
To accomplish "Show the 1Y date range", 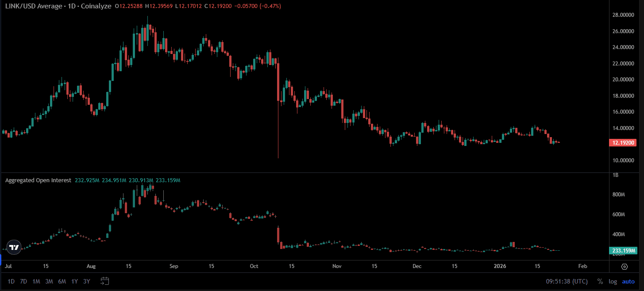I will [x=74, y=281].
